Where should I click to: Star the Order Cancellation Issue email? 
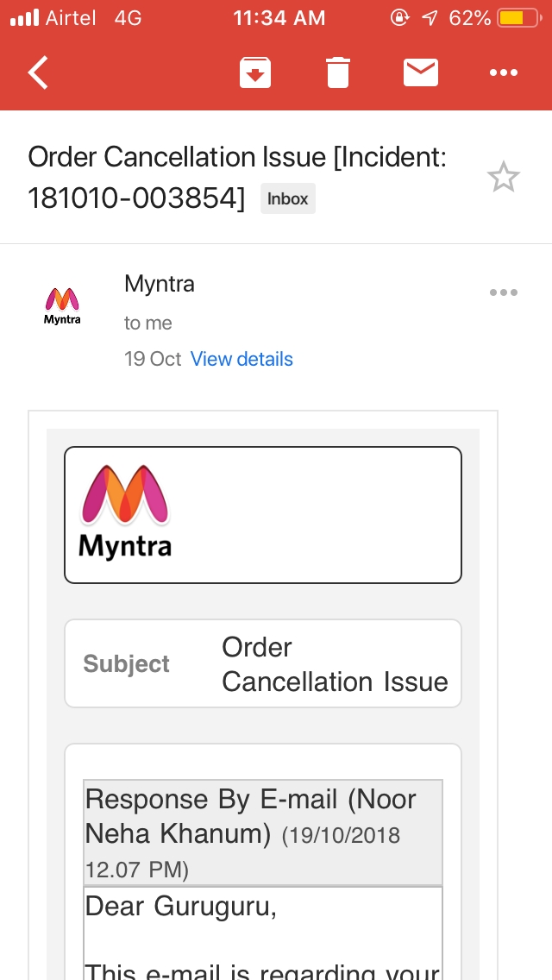503,177
